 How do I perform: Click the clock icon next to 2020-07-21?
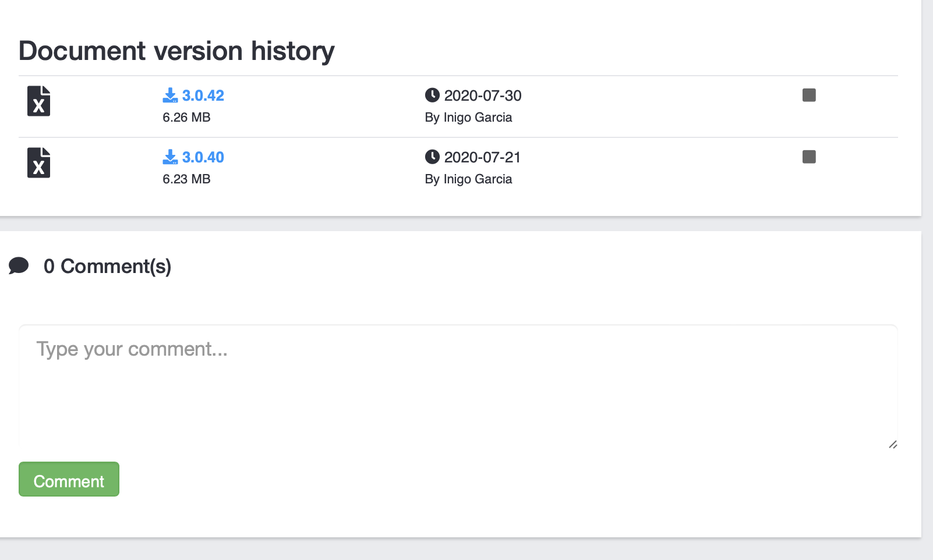coord(432,157)
